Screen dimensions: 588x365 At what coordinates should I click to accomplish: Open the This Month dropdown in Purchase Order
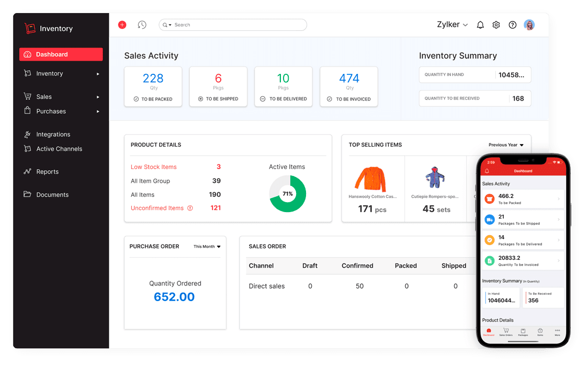tap(207, 246)
